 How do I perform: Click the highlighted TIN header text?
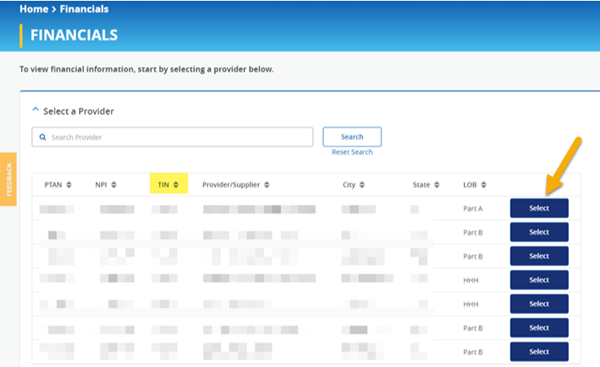click(x=163, y=185)
